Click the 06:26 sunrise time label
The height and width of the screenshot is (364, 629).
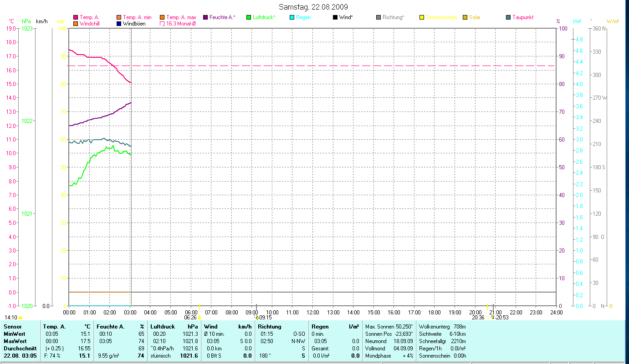tap(190, 318)
